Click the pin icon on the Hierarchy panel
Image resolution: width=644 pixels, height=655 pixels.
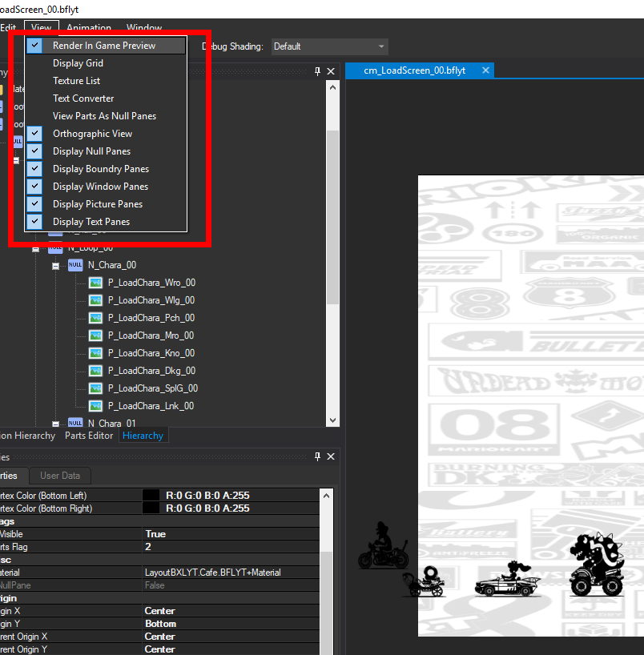(318, 70)
